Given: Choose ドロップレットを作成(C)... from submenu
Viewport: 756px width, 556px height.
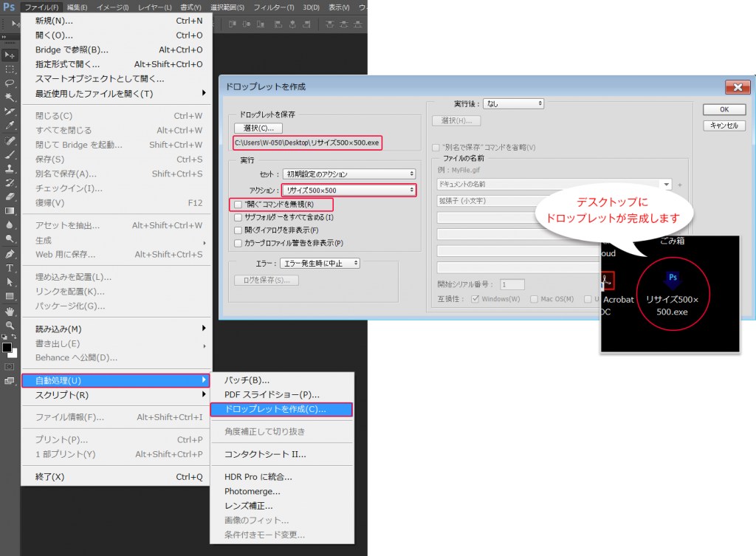Looking at the screenshot, I should pyautogui.click(x=281, y=409).
